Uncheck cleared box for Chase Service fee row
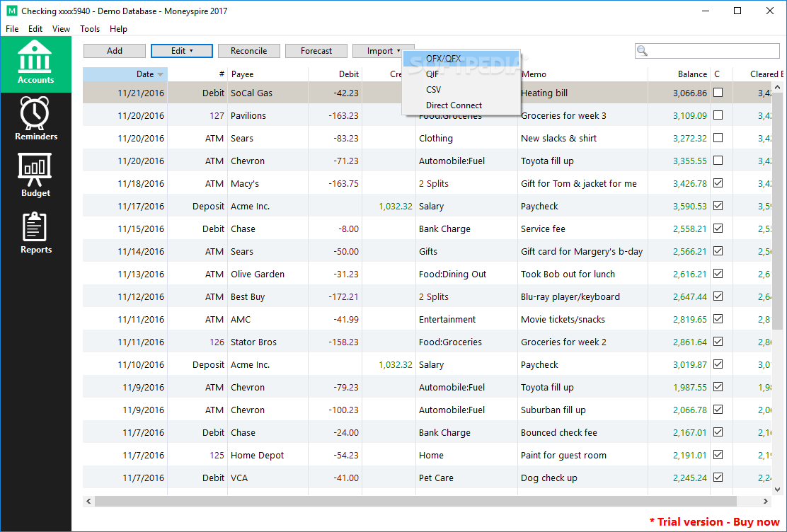 [718, 228]
